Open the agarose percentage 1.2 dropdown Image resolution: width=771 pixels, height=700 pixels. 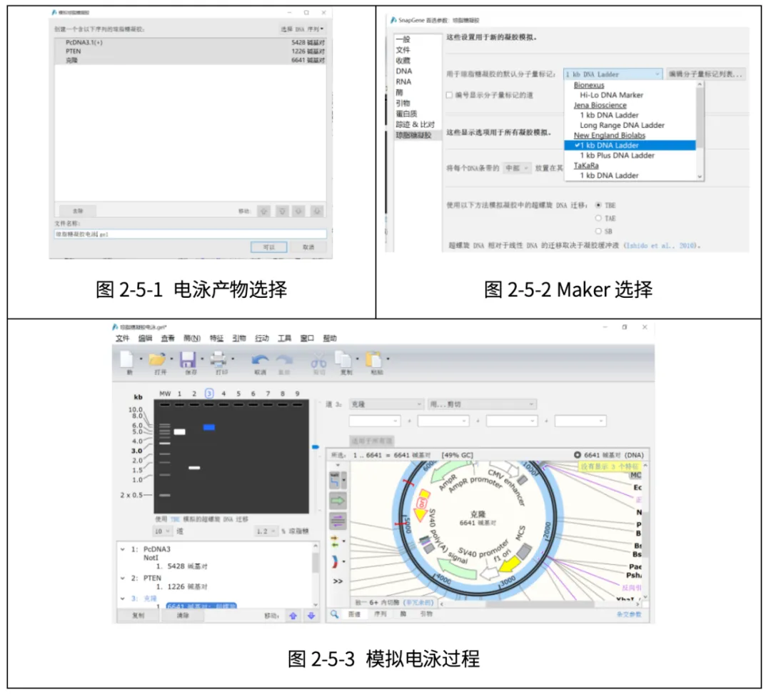click(268, 531)
